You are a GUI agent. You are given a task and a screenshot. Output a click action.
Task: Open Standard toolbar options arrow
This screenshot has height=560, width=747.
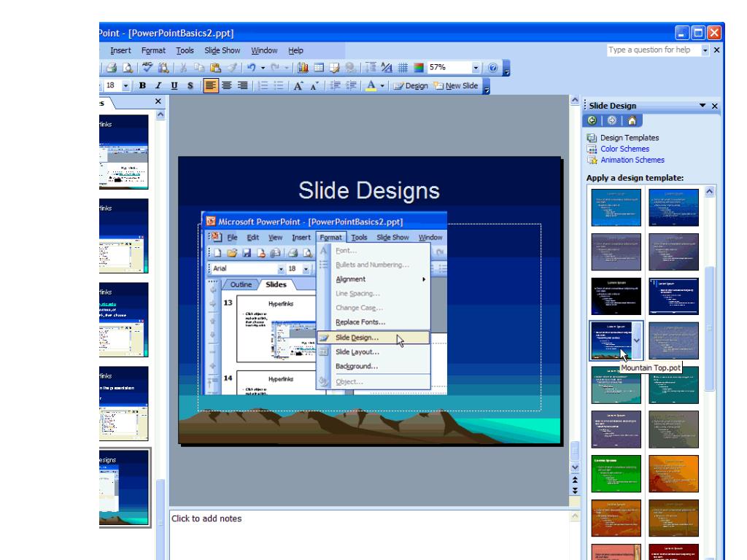point(506,68)
